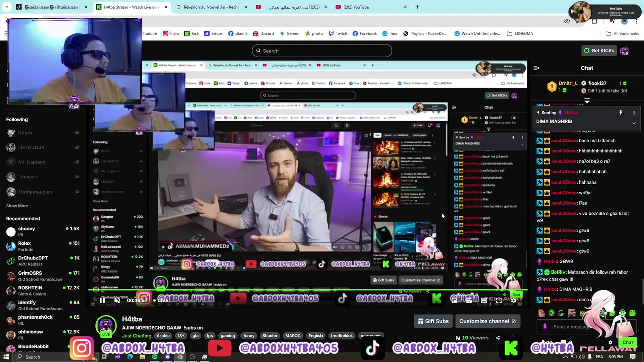The image size is (644, 362).
Task: Select the Arabic tag
Action: click(163, 336)
